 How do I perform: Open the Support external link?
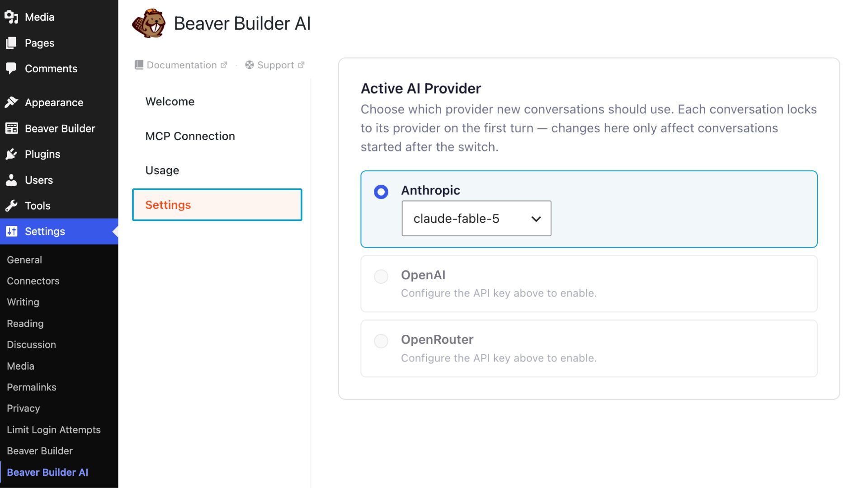[275, 65]
